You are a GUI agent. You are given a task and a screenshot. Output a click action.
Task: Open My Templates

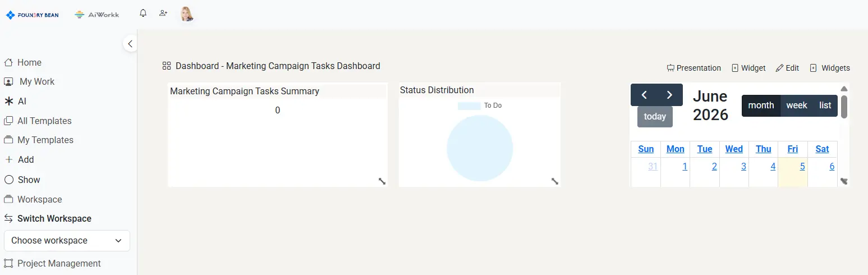(39, 140)
